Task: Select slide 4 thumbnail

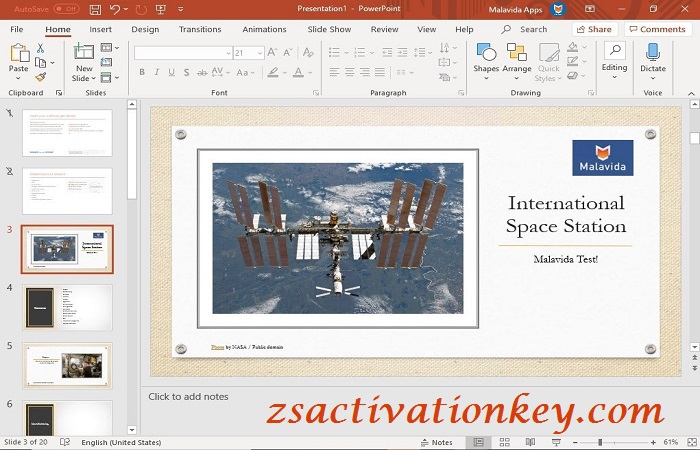Action: [x=67, y=308]
